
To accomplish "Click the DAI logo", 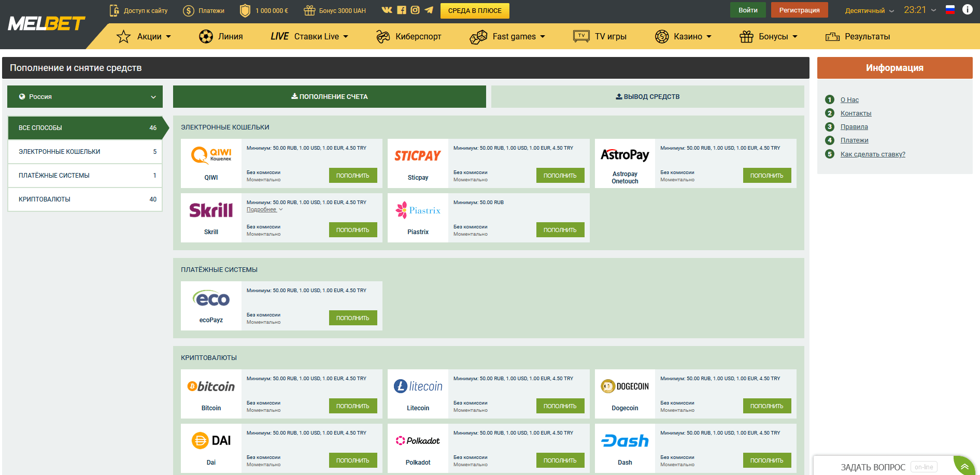I will click(211, 441).
